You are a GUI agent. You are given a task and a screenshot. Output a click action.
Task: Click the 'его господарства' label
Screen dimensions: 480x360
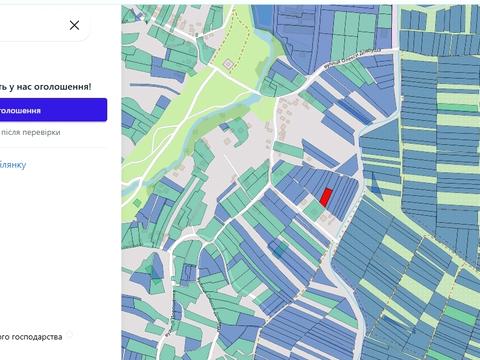[31, 337]
